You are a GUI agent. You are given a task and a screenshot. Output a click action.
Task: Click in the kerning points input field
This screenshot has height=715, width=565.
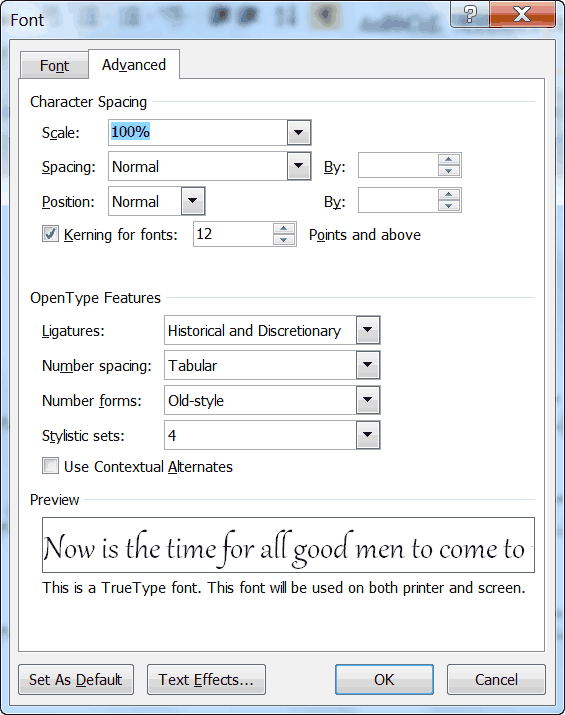coord(233,234)
